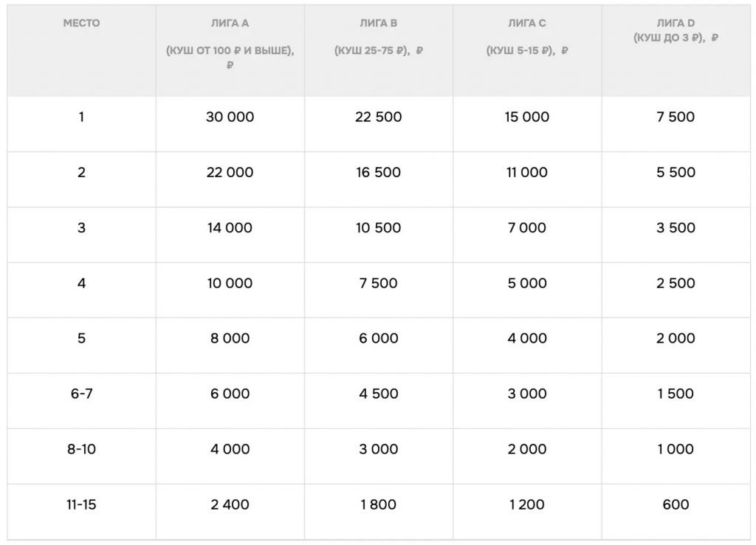This screenshot has width=756, height=545.
Task: Click the 8-10 place row label
Action: click(x=81, y=449)
